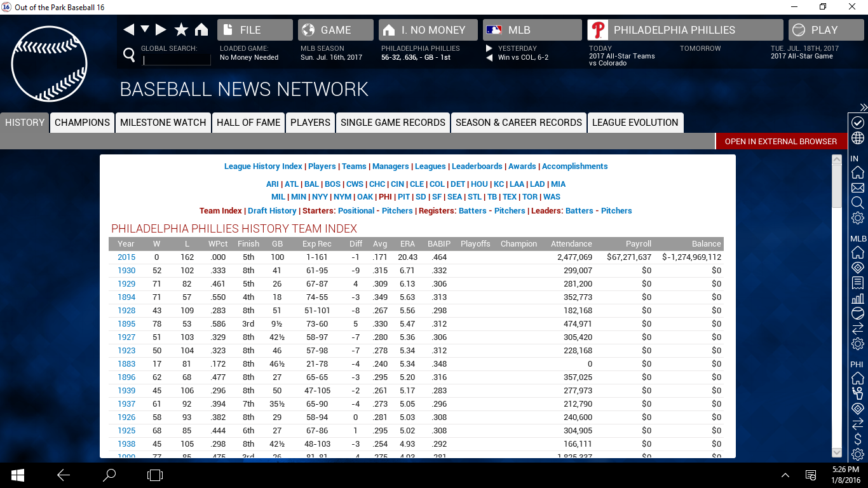
Task: Click the sidebar globe icon
Action: (x=858, y=138)
